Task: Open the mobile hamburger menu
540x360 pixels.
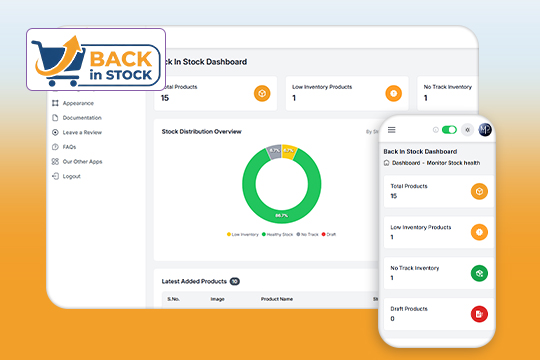Action: [x=392, y=130]
